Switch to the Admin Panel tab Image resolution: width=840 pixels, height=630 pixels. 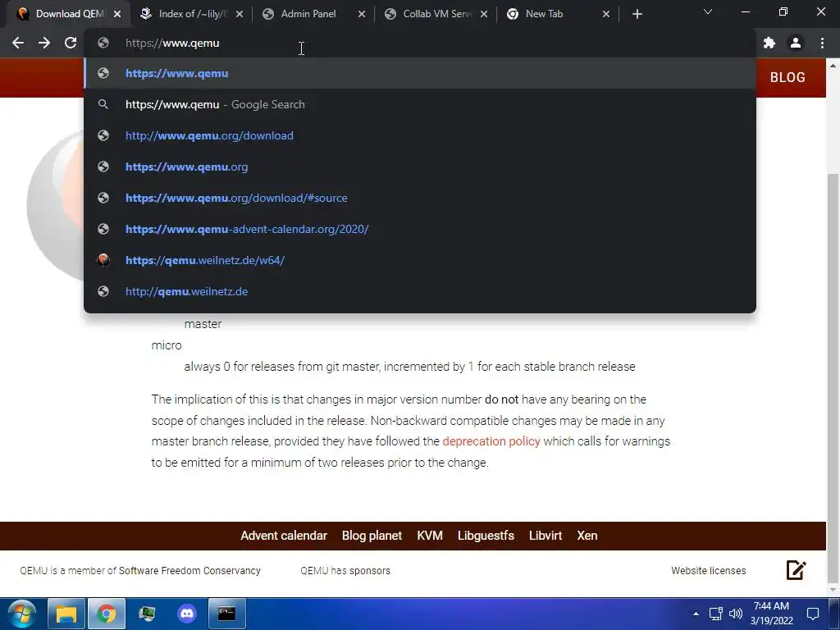point(313,14)
